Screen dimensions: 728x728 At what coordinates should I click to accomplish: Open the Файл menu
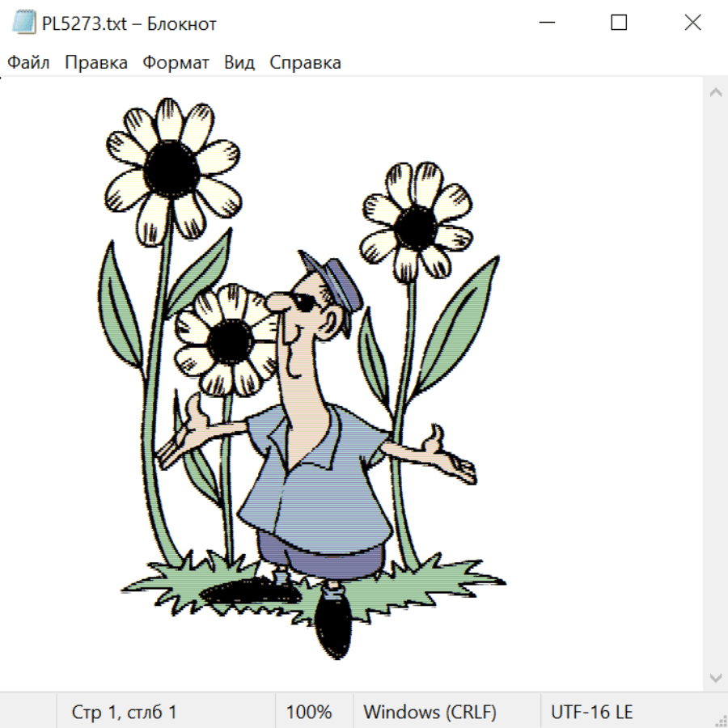tap(28, 63)
